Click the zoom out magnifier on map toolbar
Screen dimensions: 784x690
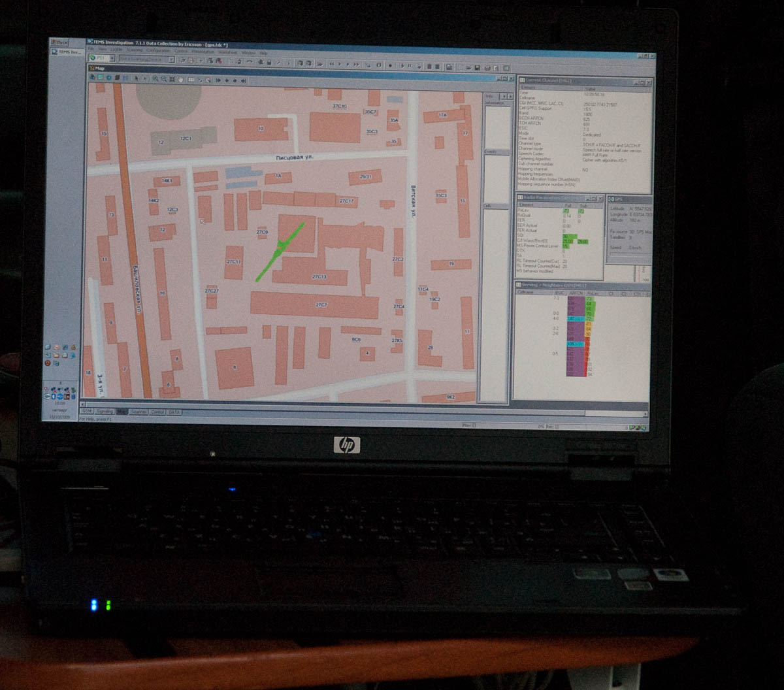coord(163,79)
